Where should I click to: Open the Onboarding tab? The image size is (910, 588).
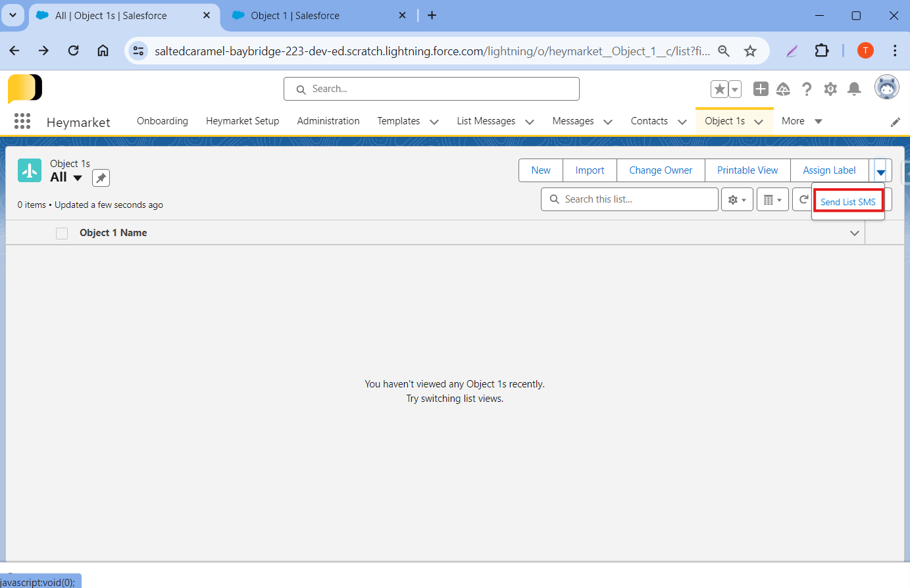(163, 121)
